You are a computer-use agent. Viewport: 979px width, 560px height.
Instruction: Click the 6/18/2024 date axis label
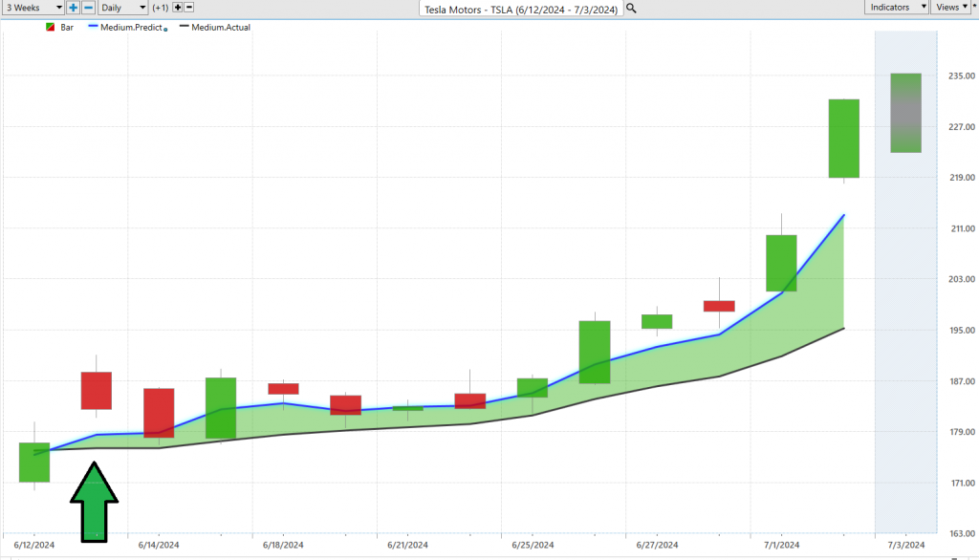pyautogui.click(x=283, y=545)
